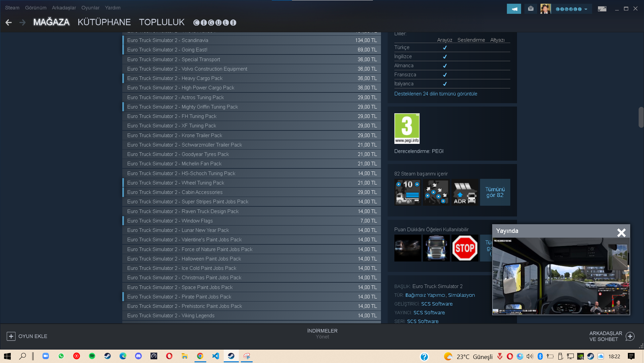Switch to the TOPLULUK tab
Image resolution: width=644 pixels, height=363 pixels.
(x=162, y=22)
